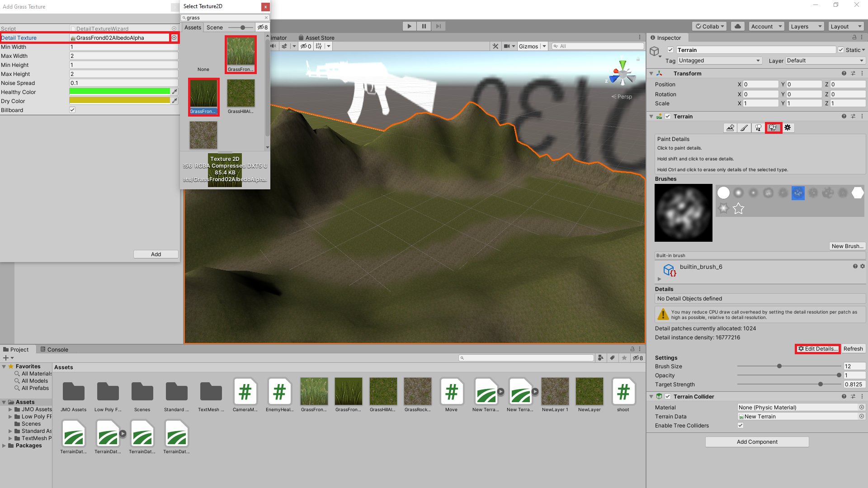Select the GrassHillAl texture thumbnail
Viewport: 868px width, 488px height.
[241, 94]
